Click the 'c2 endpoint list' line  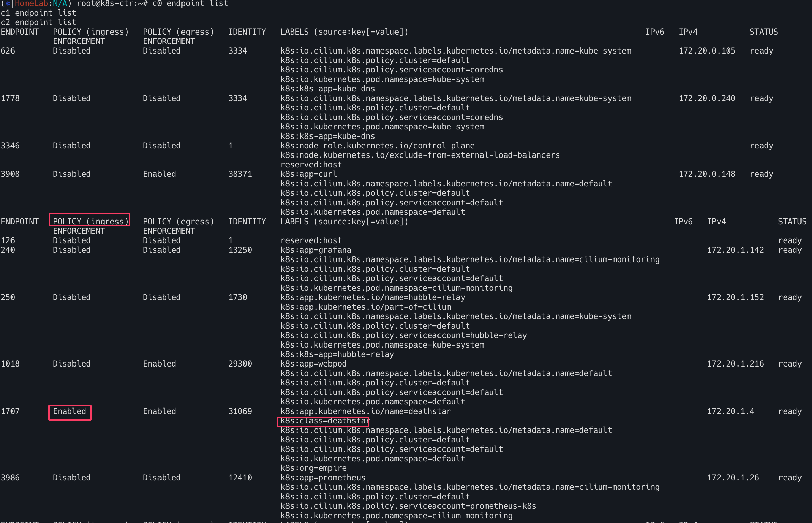point(38,22)
